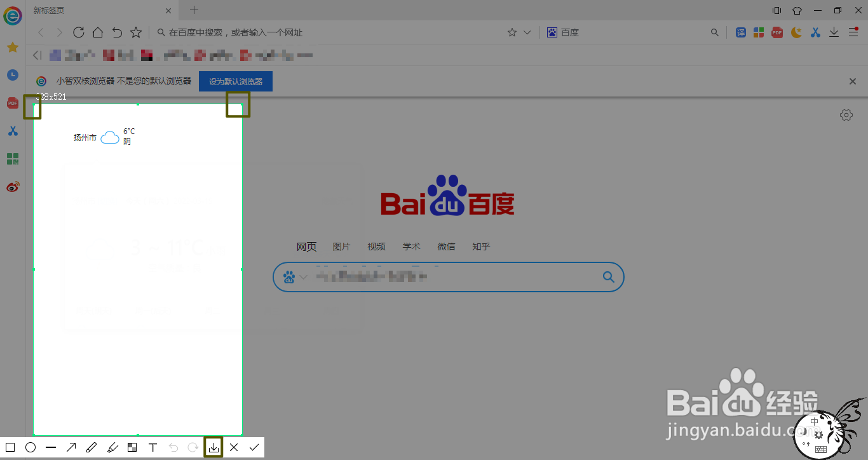Toggle the night mode moon icon

point(796,32)
